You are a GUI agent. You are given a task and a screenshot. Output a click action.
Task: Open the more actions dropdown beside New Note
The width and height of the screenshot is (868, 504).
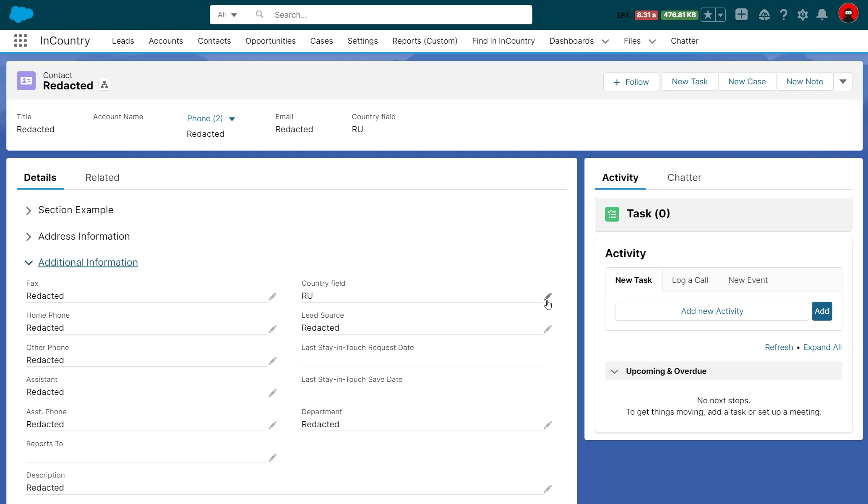point(842,81)
